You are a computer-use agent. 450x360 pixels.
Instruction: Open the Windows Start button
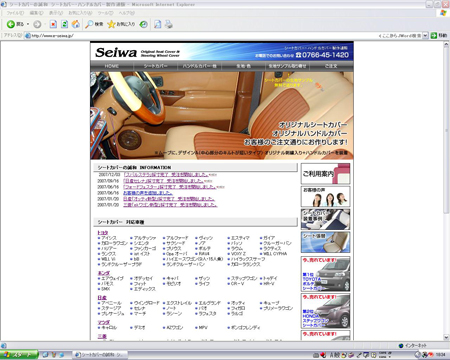pos(19,355)
